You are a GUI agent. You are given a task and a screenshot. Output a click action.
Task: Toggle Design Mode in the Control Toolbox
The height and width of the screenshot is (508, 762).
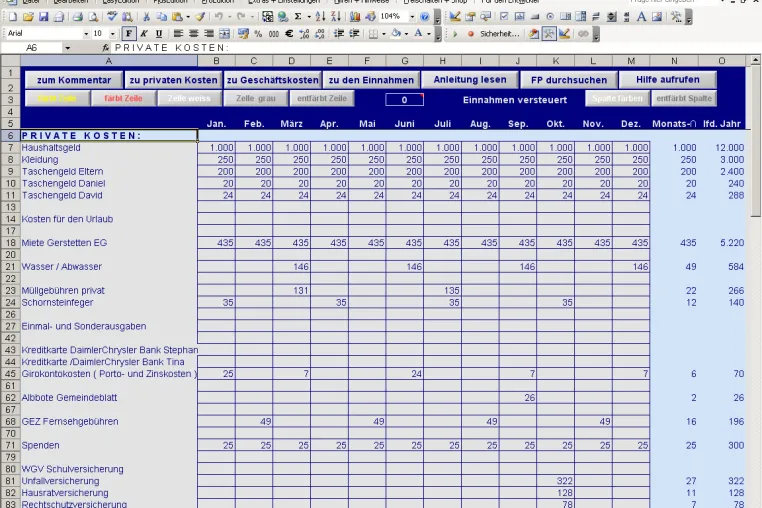[455, 17]
